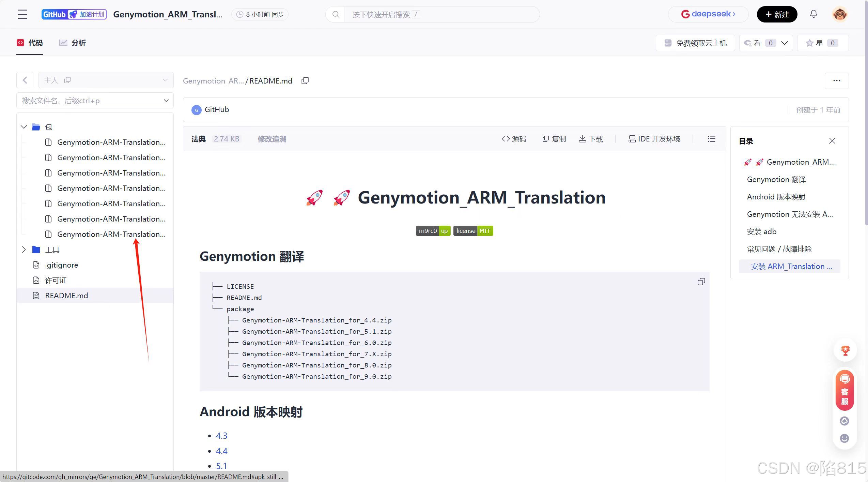Open the notifications bell

813,14
